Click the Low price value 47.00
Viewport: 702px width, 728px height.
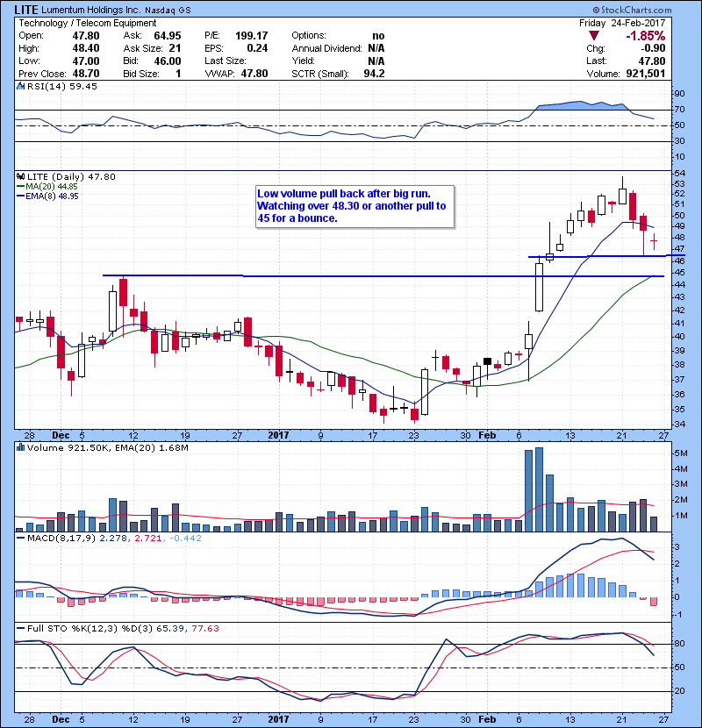85,61
